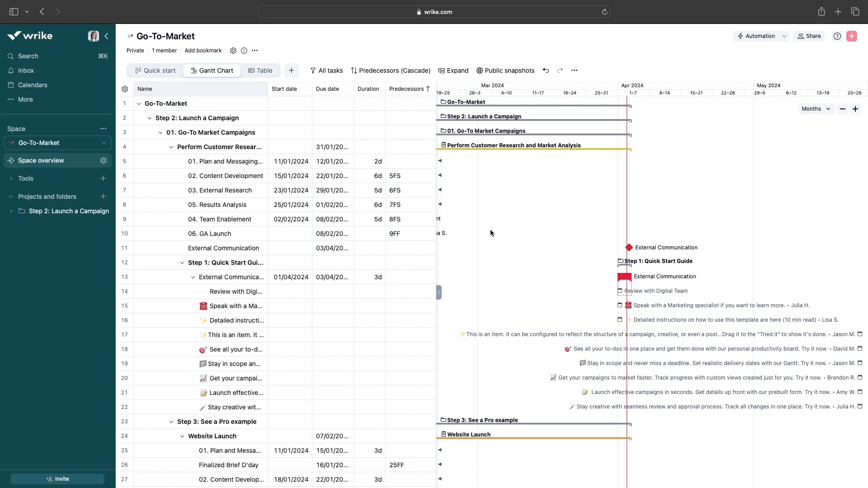
Task: Collapse Step 1: Quick Start Guide row
Action: click(182, 263)
